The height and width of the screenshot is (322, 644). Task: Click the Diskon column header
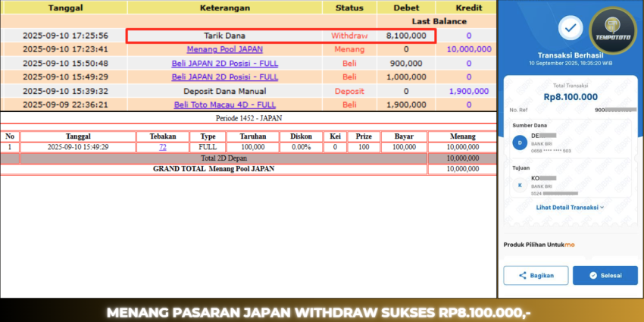[x=301, y=136]
